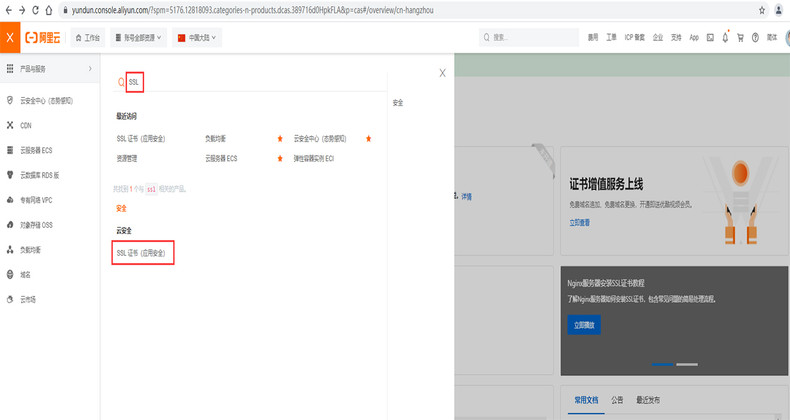The height and width of the screenshot is (420, 790).
Task: Open the ICP 备案 menu item
Action: (x=635, y=37)
